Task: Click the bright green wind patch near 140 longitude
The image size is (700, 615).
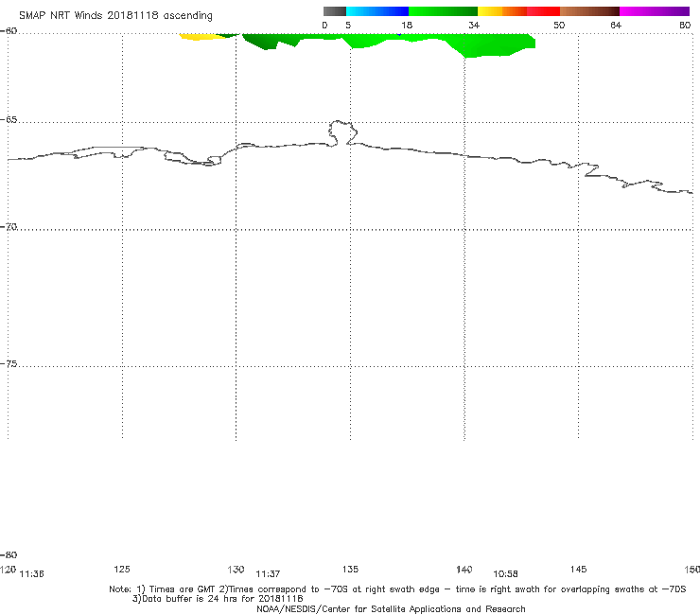Action: click(486, 45)
